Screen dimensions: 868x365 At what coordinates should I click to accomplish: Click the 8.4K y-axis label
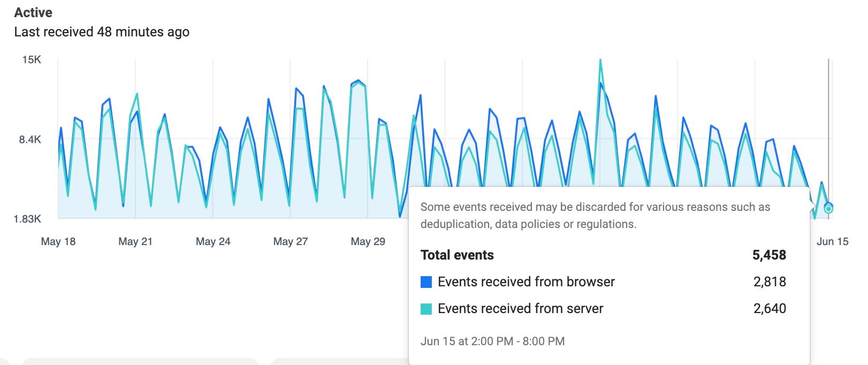(x=30, y=140)
